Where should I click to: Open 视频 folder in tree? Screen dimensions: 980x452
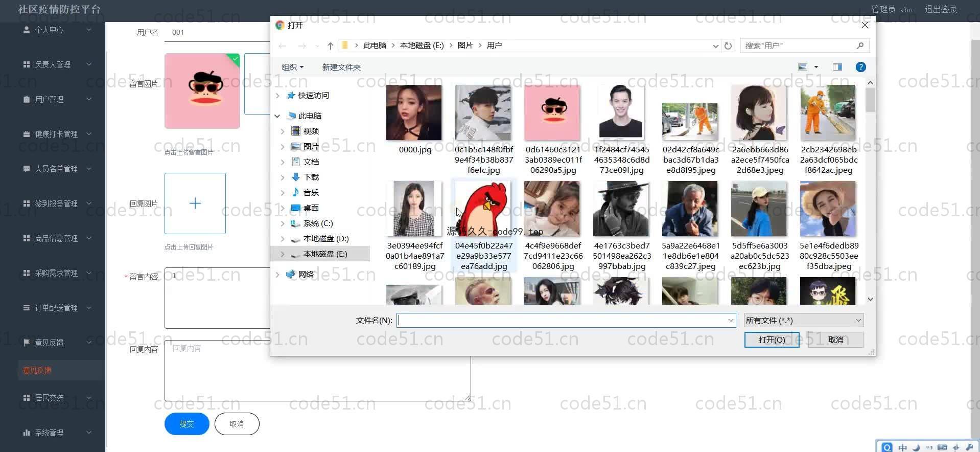pyautogui.click(x=311, y=131)
